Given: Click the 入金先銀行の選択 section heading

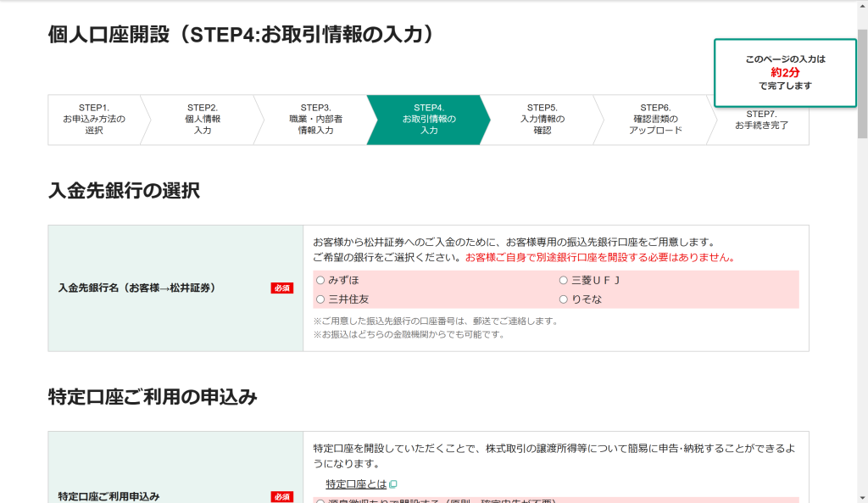Looking at the screenshot, I should click(x=125, y=191).
